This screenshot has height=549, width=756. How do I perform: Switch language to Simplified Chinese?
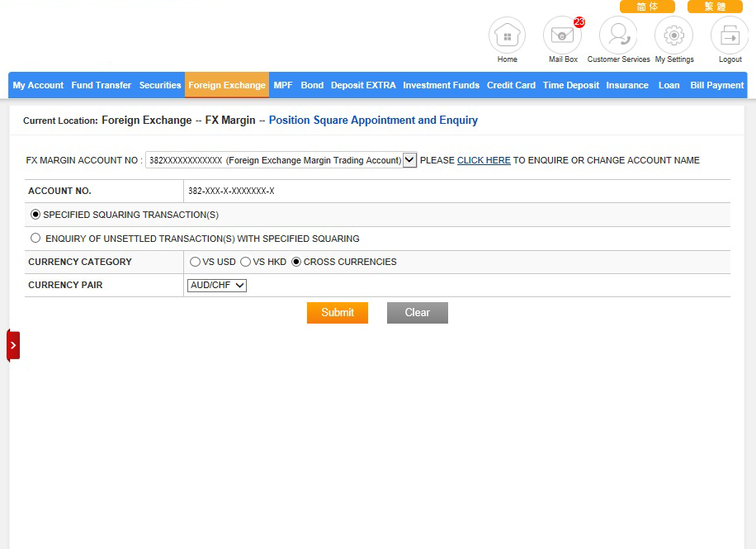coord(647,7)
